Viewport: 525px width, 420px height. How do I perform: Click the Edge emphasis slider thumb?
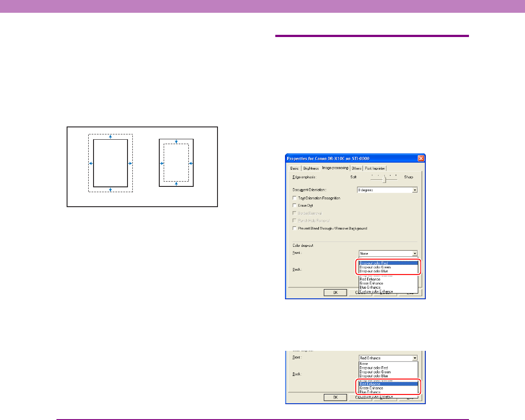click(384, 179)
